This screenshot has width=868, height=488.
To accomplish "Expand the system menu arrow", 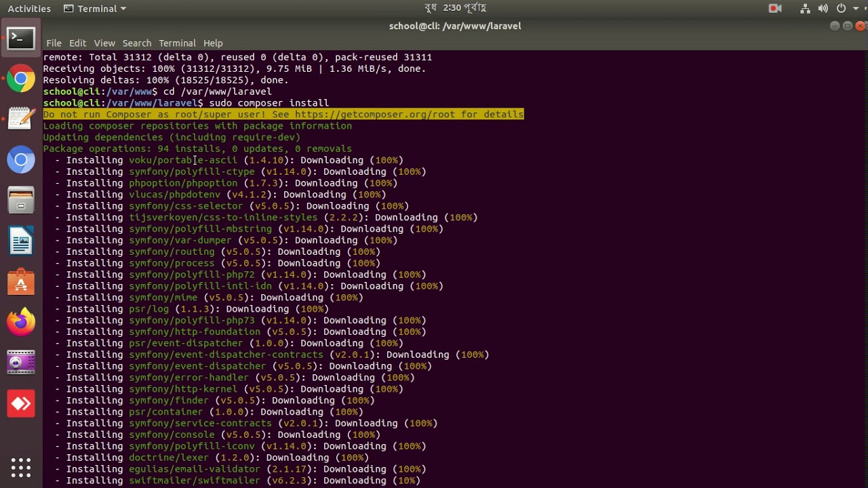I will coord(854,9).
